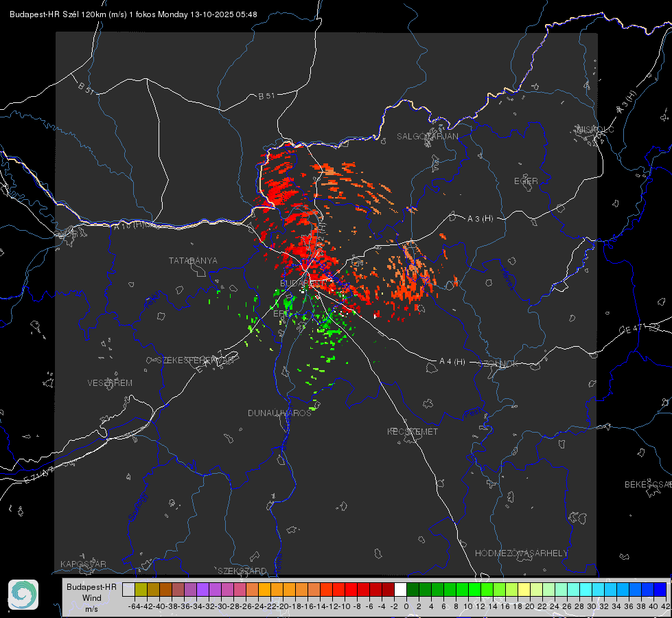Click the DUNAÚJVÁROS city label

[x=279, y=413]
